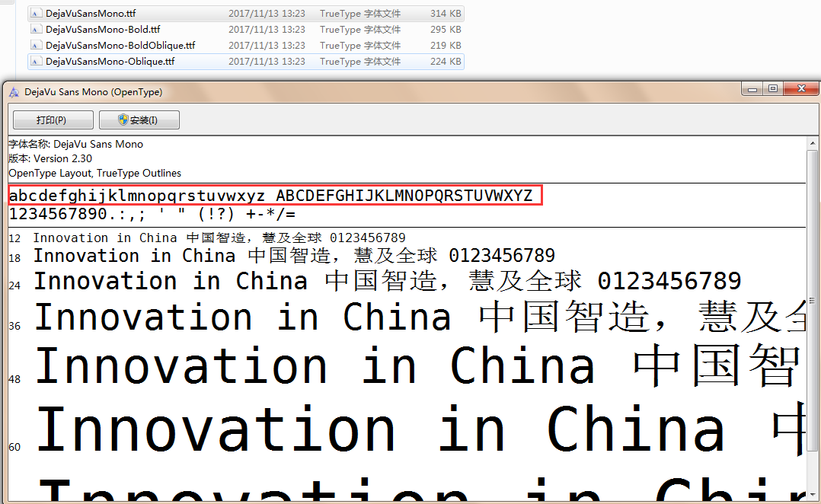Click the 18 point sample line
The width and height of the screenshot is (821, 504).
pyautogui.click(x=294, y=256)
